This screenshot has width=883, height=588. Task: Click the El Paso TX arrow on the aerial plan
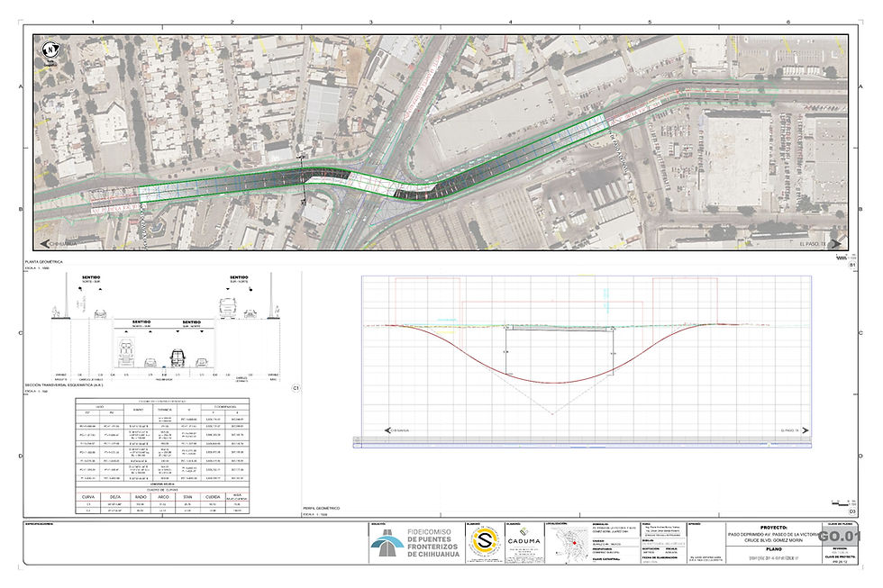837,244
